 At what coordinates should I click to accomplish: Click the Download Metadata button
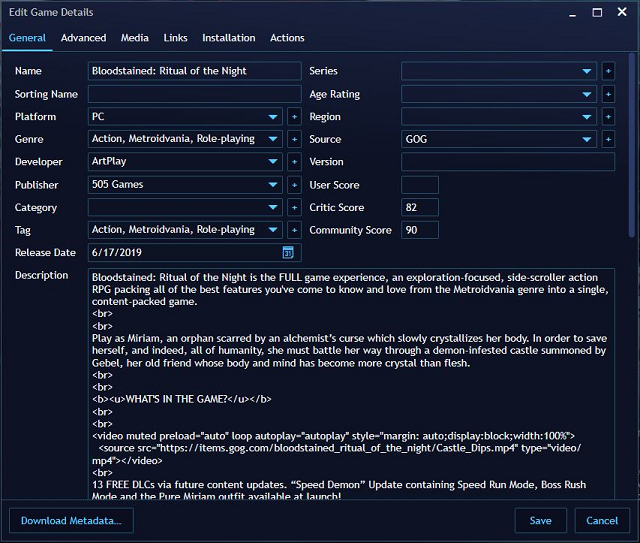tap(71, 521)
